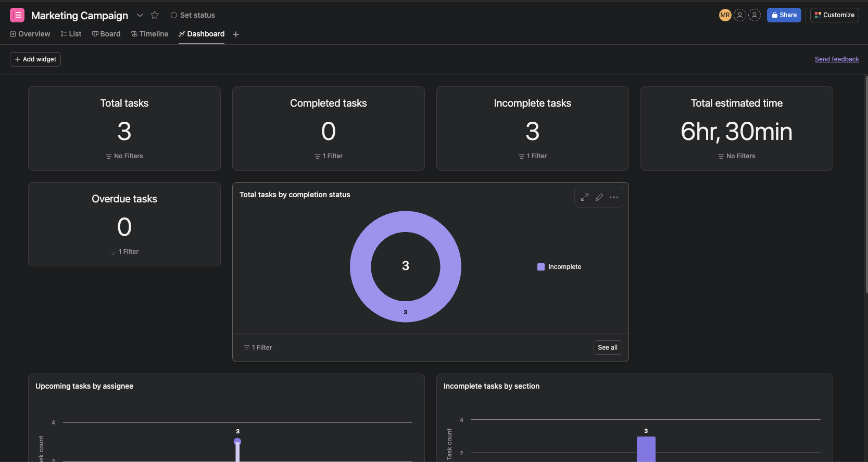Click the pink project list icon
This screenshot has width=868, height=462.
[x=17, y=15]
